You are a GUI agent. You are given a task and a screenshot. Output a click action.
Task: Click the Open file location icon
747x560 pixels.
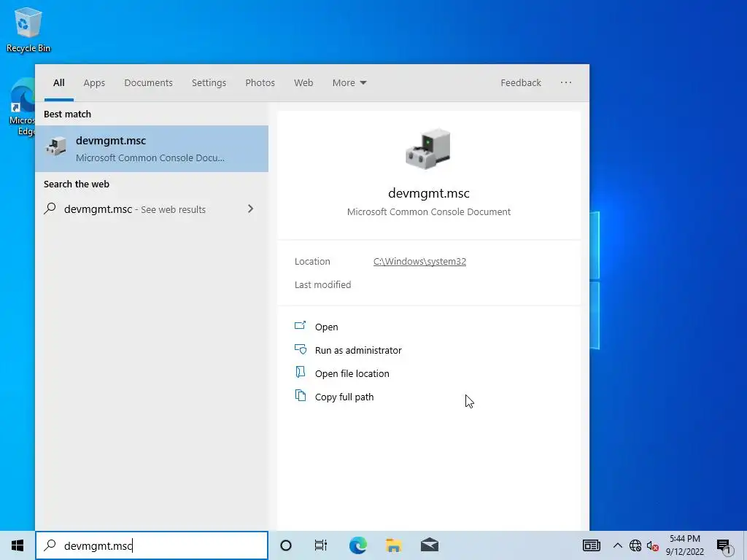pos(300,373)
